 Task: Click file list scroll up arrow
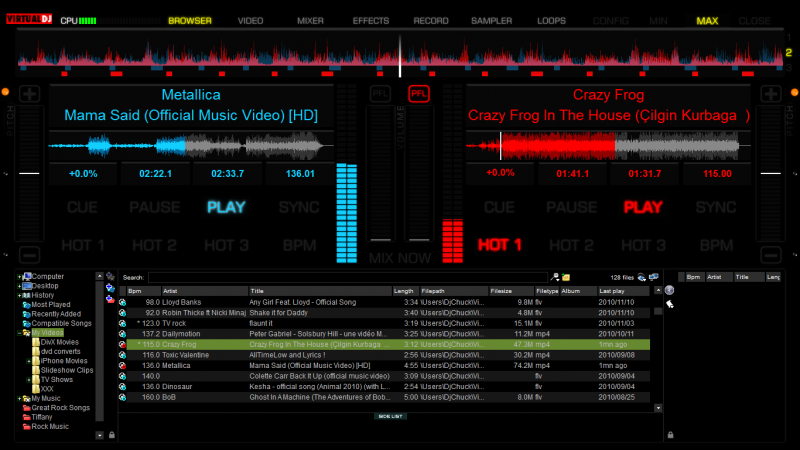tap(658, 290)
